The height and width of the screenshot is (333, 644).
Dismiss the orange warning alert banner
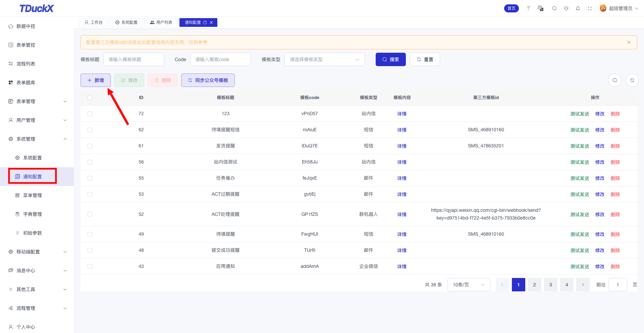click(x=629, y=42)
